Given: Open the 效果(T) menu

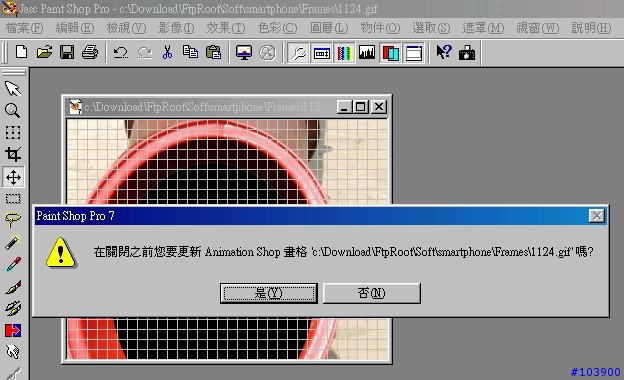Looking at the screenshot, I should (x=226, y=28).
